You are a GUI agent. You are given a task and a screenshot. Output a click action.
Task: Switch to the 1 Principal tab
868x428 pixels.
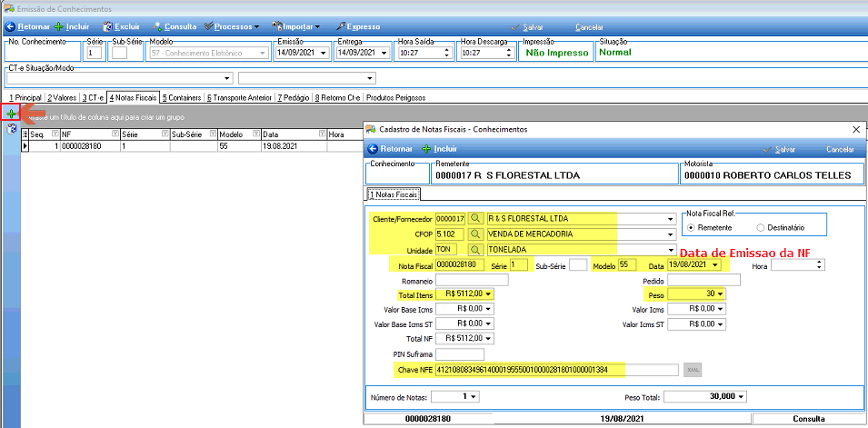click(24, 98)
